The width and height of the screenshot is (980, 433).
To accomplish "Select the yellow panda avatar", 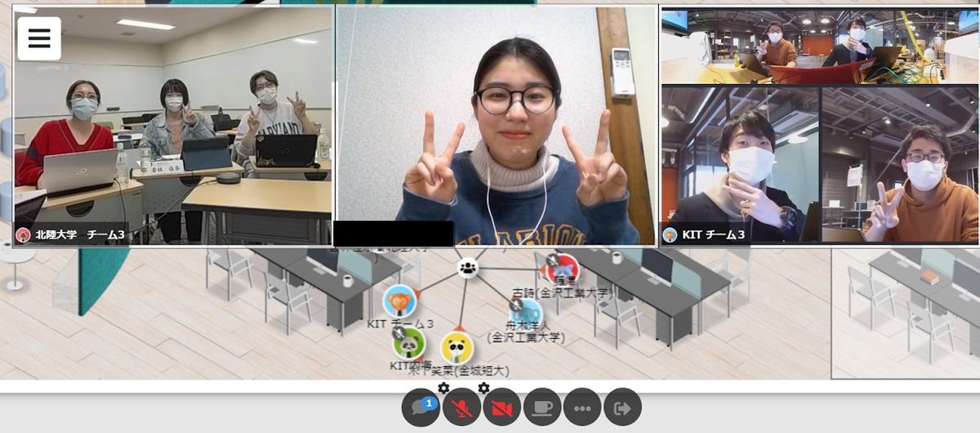I will click(x=457, y=348).
